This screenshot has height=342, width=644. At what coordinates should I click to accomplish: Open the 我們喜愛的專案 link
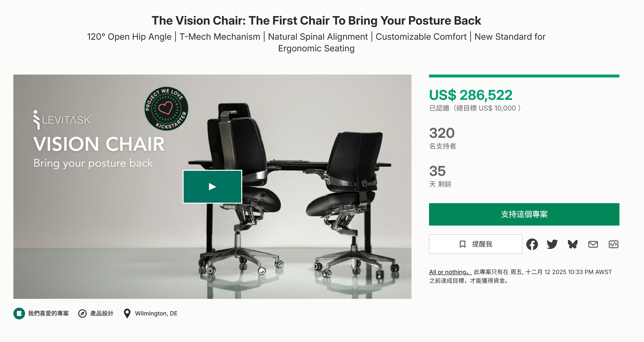48,313
